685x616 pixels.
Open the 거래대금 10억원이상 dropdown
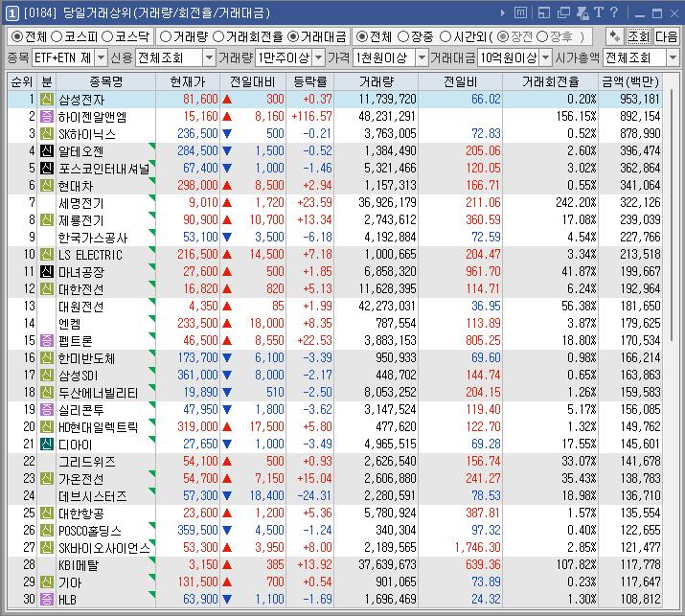click(546, 57)
